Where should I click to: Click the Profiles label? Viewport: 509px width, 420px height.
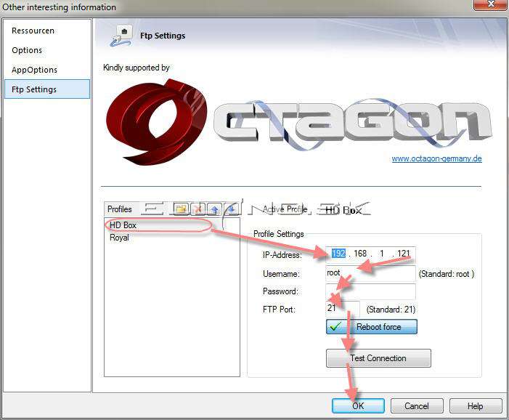coord(120,209)
